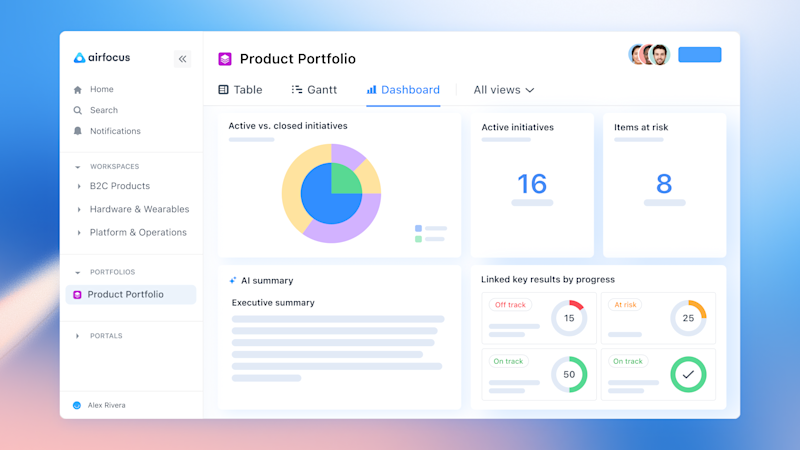
Task: Click the WORKSPACES section label
Action: 114,167
